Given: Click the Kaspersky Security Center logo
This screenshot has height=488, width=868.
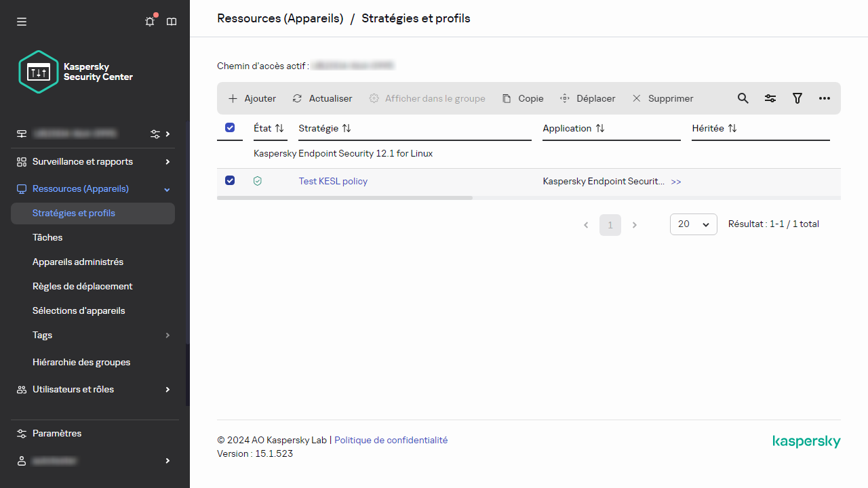Looking at the screenshot, I should [x=76, y=72].
